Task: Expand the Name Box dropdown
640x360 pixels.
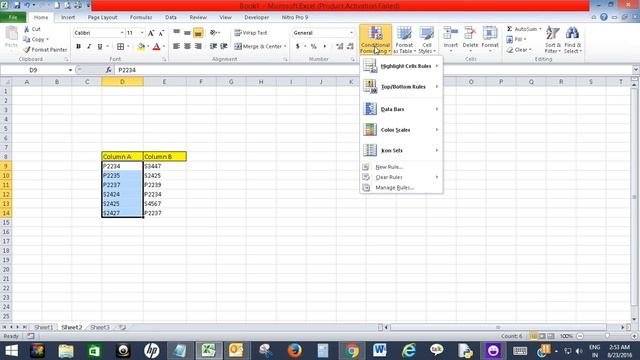Action: pos(70,70)
